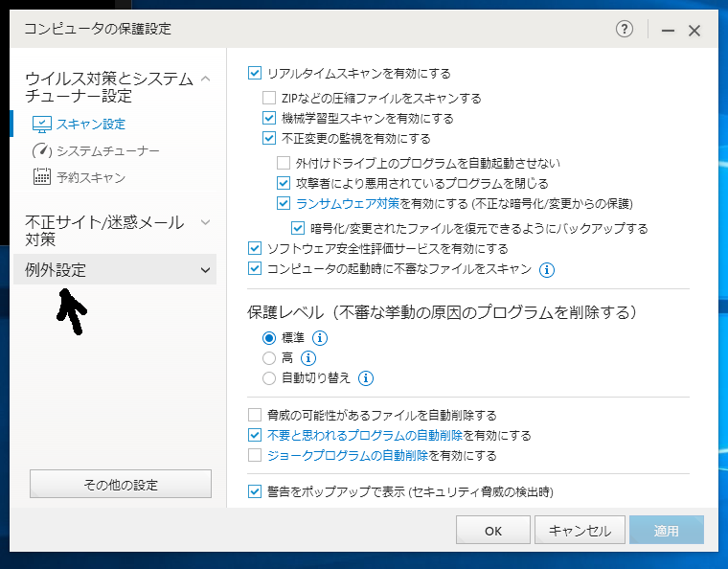Minimize the コンピュータの保護設定 window
The height and width of the screenshot is (569, 728).
point(668,31)
